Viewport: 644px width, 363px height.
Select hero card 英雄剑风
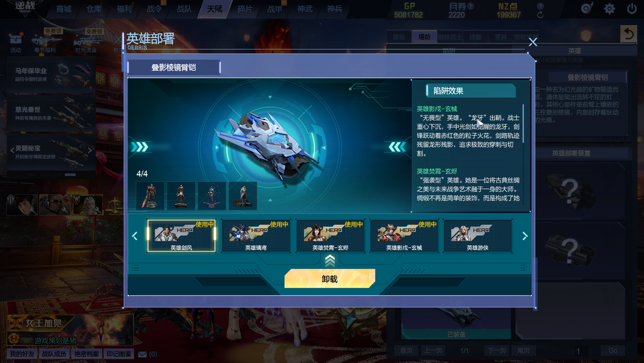(x=181, y=236)
